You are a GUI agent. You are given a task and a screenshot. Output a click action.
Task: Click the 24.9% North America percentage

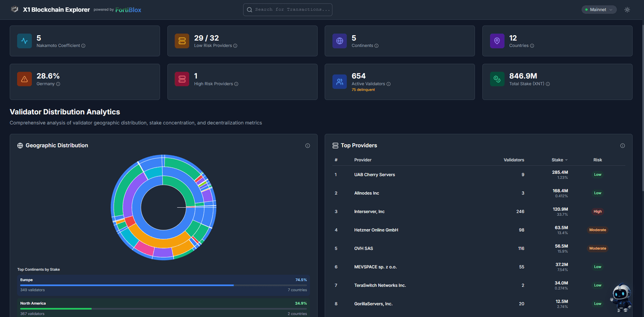click(301, 303)
